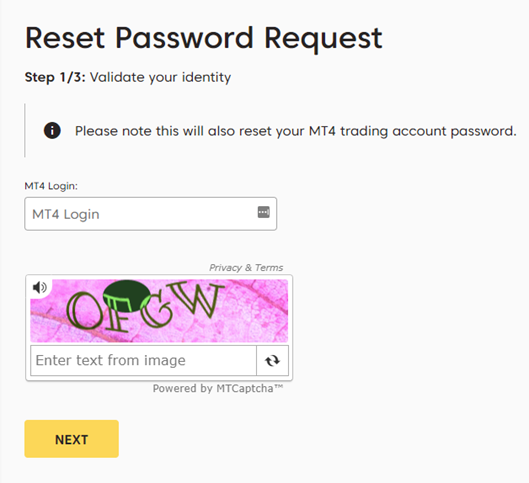The image size is (529, 483).
Task: Click the 'Enter text from image' field
Action: point(143,361)
